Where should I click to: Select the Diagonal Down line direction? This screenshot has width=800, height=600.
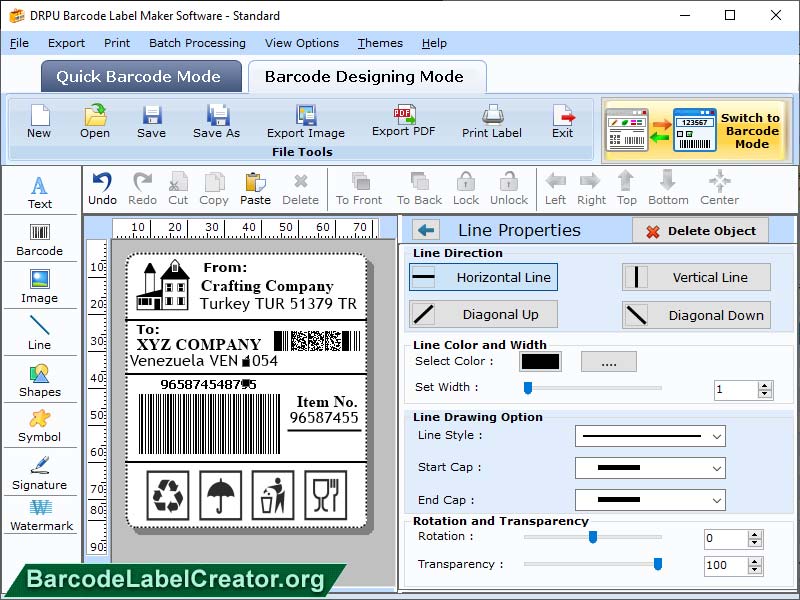click(696, 314)
